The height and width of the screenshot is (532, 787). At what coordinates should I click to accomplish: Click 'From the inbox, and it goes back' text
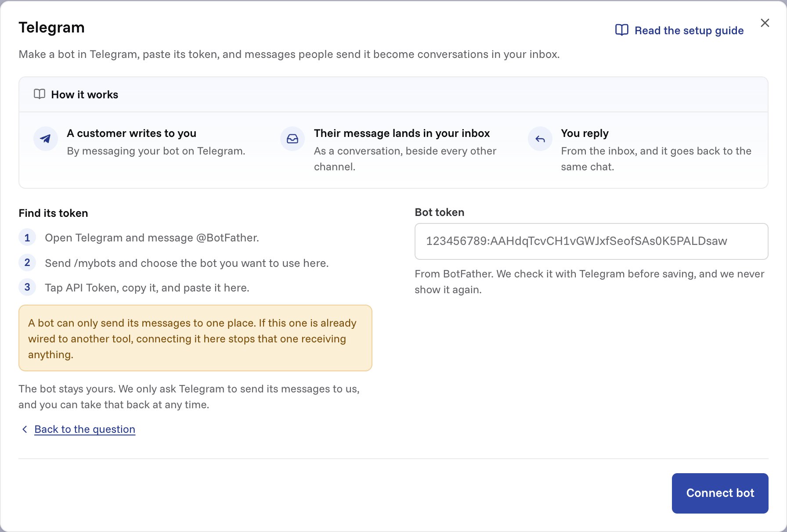[656, 159]
